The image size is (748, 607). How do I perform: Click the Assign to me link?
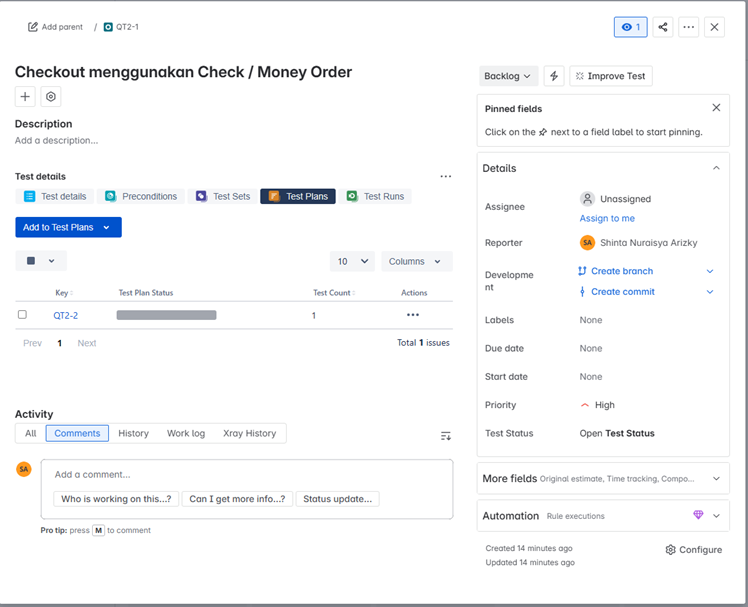607,218
